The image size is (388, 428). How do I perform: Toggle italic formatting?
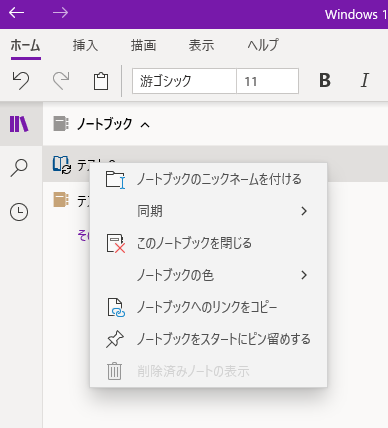[365, 80]
